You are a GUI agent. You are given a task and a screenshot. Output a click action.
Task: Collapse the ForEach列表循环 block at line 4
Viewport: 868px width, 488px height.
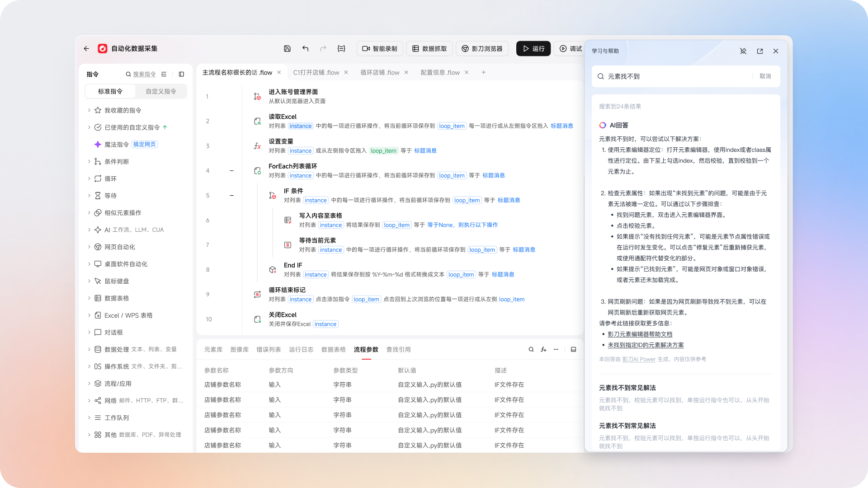tap(232, 171)
